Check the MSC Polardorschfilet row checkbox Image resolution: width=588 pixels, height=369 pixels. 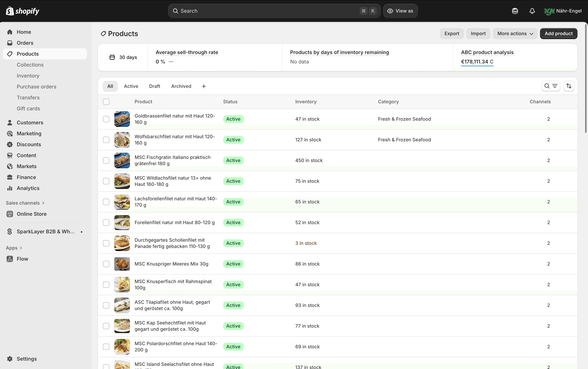coord(106,347)
